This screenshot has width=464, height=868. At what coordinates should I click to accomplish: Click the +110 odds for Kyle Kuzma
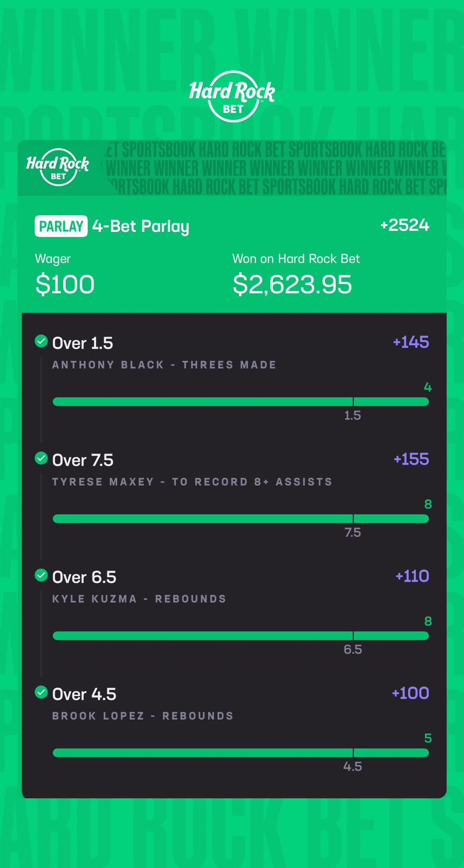[x=412, y=576]
